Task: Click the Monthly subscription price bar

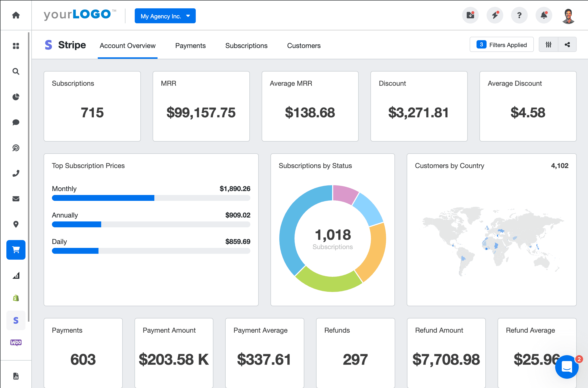Action: pyautogui.click(x=103, y=198)
